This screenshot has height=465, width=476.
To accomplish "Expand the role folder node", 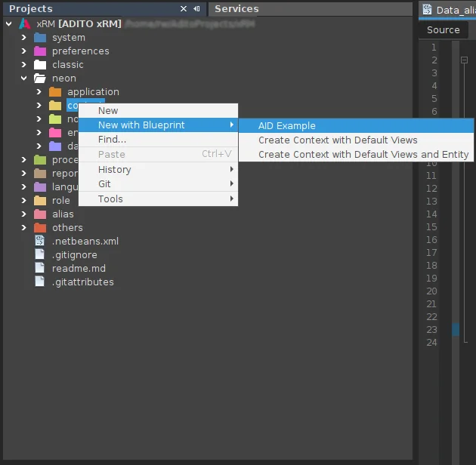I will (x=23, y=201).
